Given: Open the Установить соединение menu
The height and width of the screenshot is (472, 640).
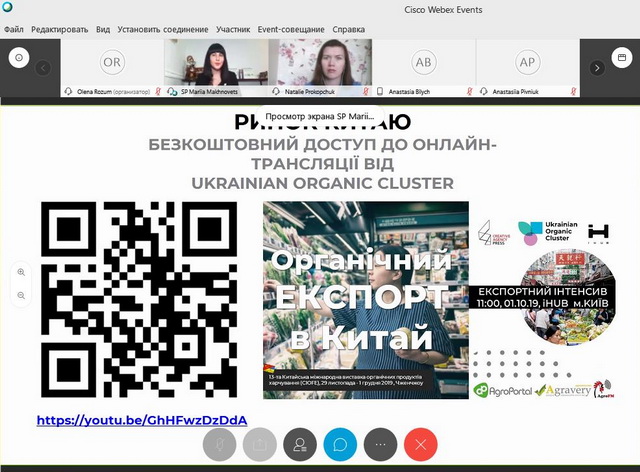Looking at the screenshot, I should point(163,29).
